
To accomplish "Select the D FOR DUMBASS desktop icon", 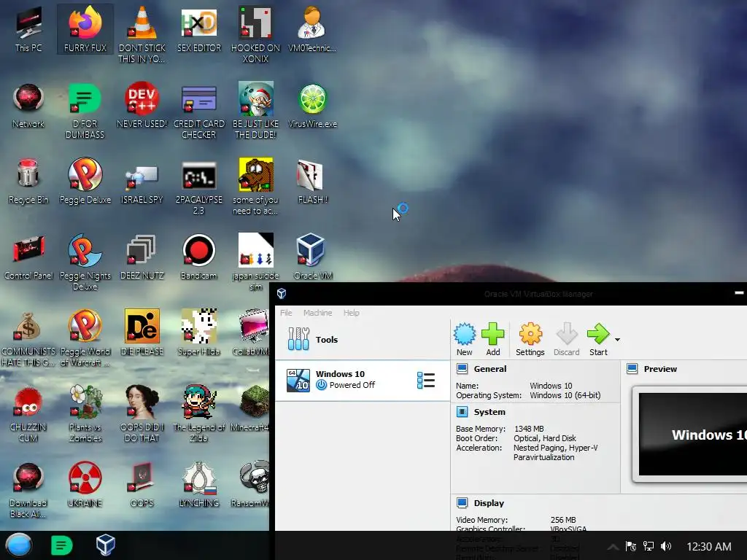I will [x=85, y=111].
